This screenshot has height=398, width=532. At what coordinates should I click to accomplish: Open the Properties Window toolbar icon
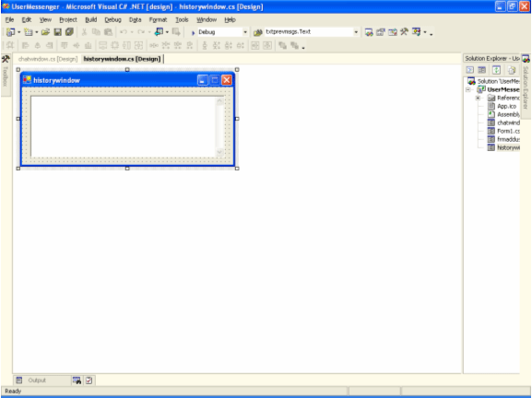(381, 32)
